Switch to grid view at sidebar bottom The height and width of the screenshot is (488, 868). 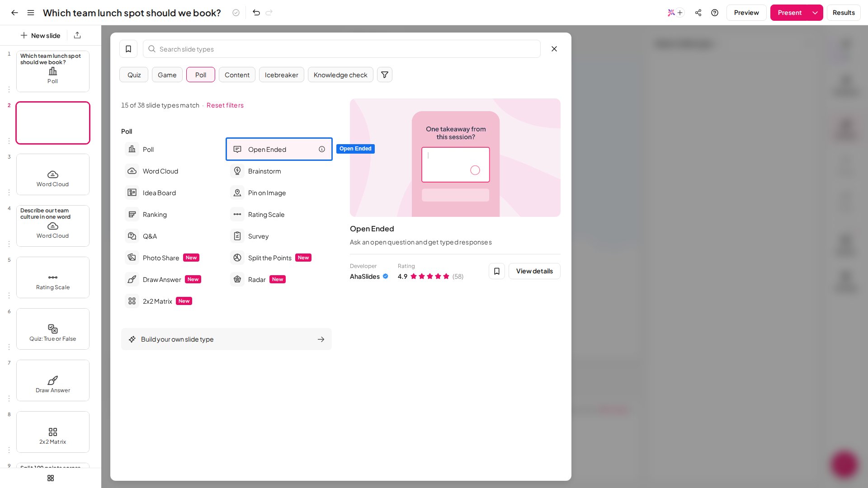51,478
